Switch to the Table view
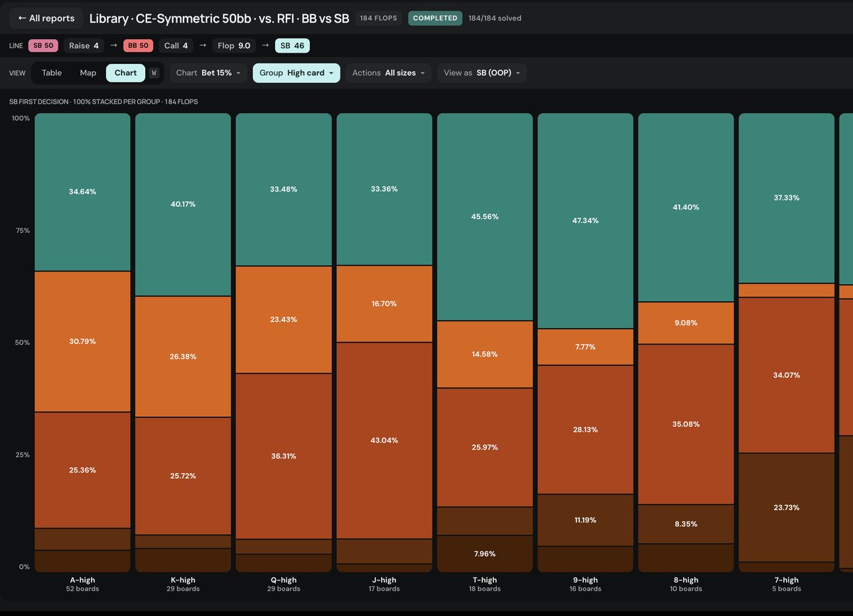 (x=52, y=73)
